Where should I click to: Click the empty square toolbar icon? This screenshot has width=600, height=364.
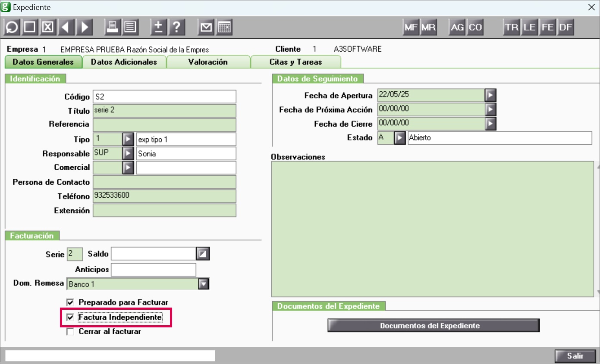point(30,28)
